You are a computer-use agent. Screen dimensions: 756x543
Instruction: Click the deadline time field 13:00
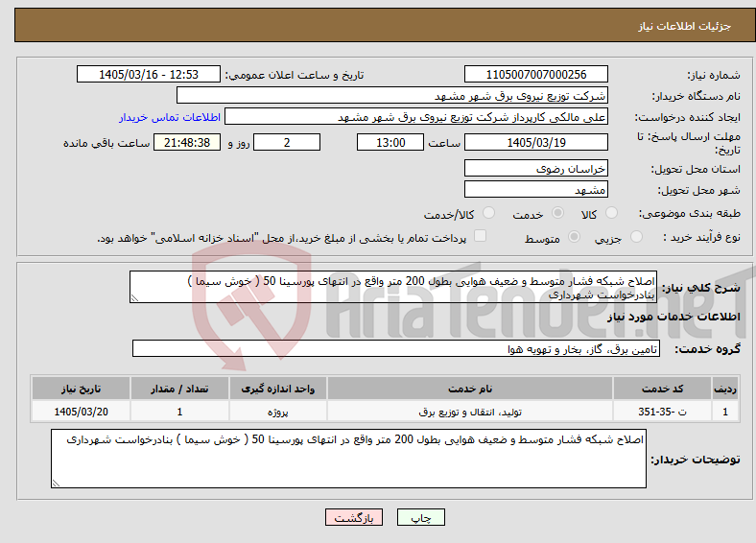[390, 142]
